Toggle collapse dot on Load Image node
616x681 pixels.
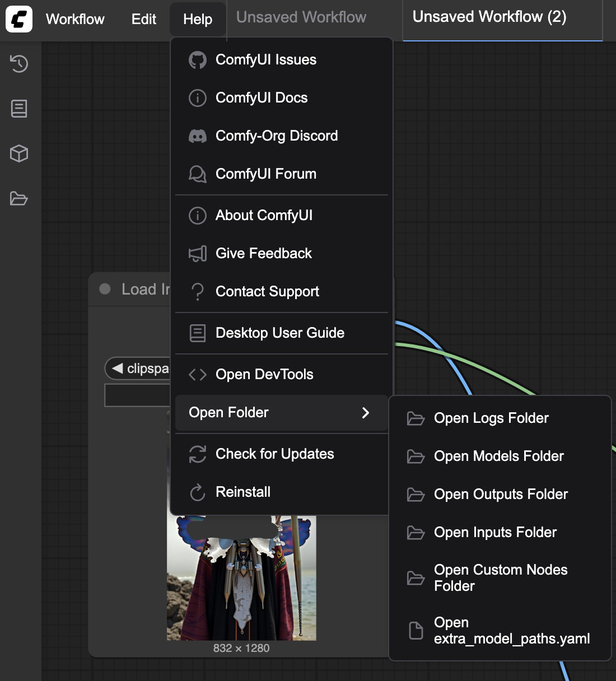[105, 289]
